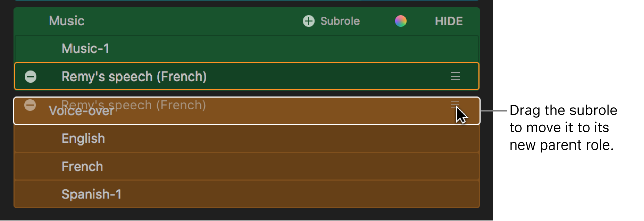Click the drag handle on the dragged subrole row
This screenshot has height=221, width=644.
(x=455, y=104)
